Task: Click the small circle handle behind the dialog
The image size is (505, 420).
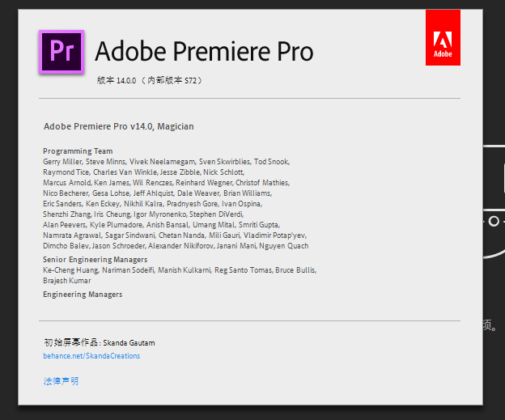Action: (494, 220)
